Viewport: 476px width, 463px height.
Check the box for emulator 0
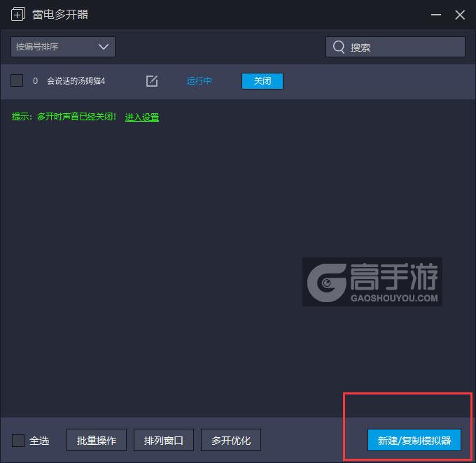[17, 80]
